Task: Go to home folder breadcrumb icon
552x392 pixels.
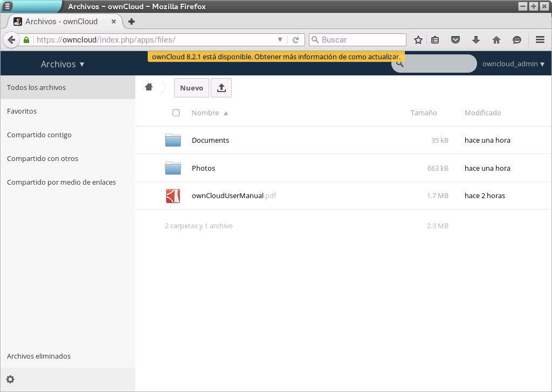Action: coord(149,87)
